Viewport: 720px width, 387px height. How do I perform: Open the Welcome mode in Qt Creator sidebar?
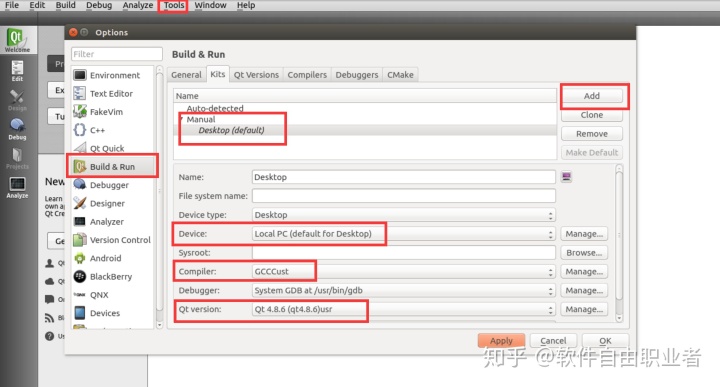[x=17, y=40]
